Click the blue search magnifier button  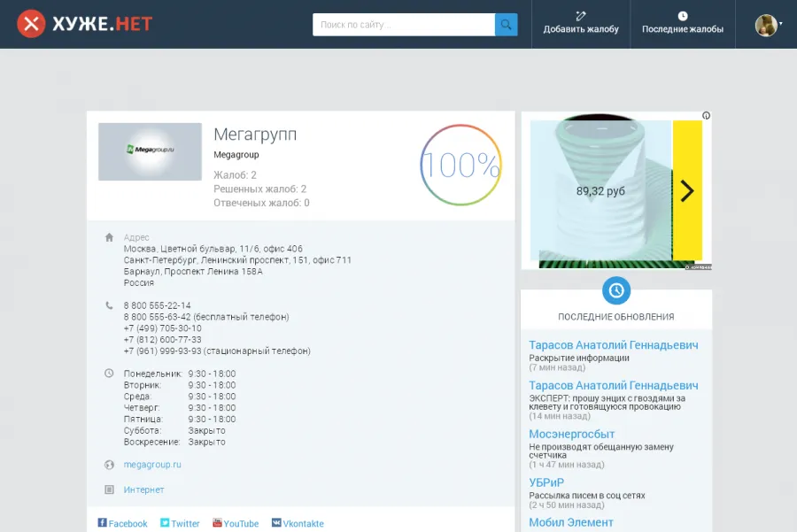click(x=506, y=25)
